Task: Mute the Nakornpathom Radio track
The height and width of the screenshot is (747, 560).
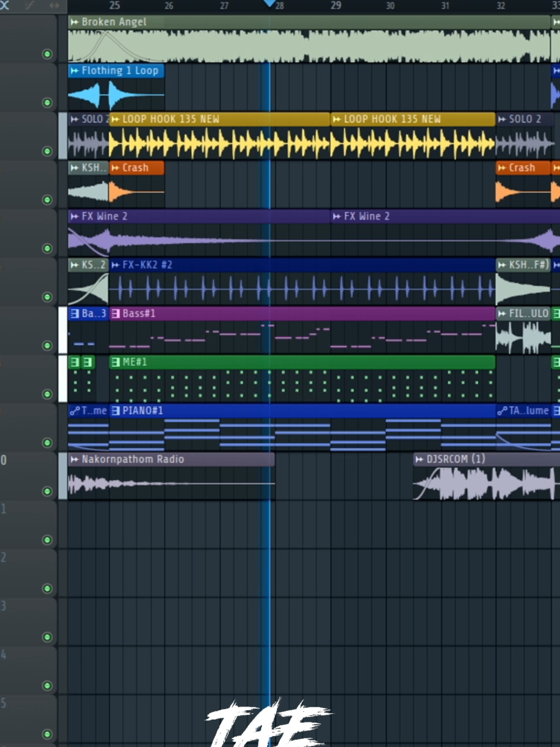Action: pyautogui.click(x=47, y=491)
